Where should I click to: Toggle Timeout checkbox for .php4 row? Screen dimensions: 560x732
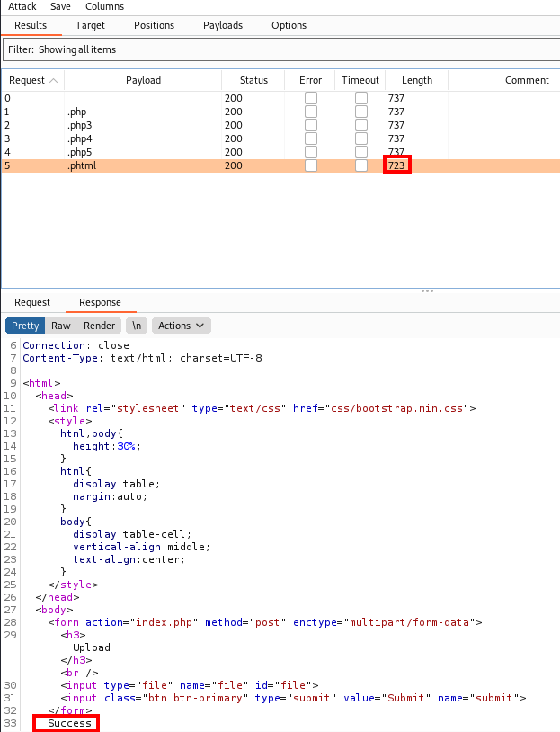tap(361, 138)
